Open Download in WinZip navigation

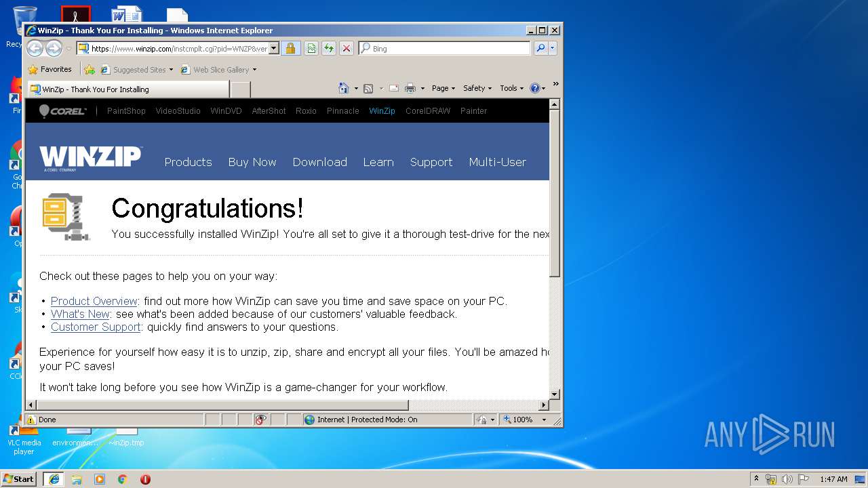pos(319,162)
